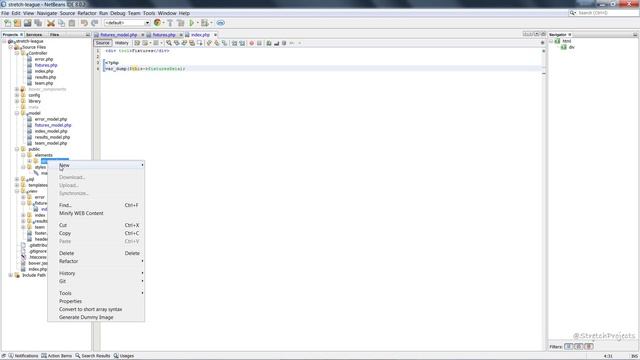640x360 pixels.
Task: Expand the Include Path node
Action: point(11,275)
